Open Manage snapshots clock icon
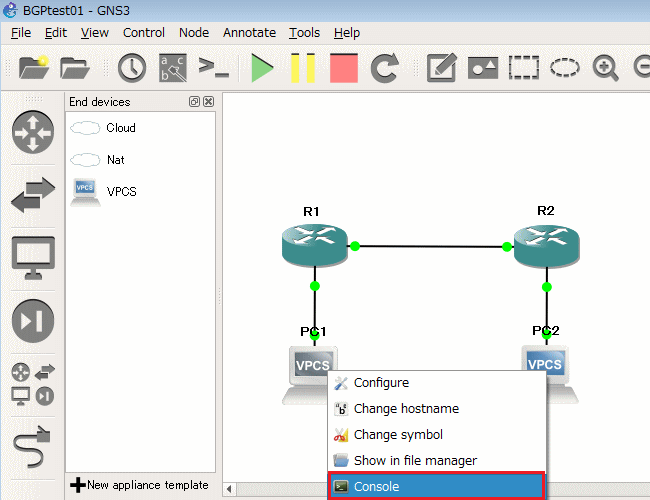650x500 pixels. (x=132, y=68)
